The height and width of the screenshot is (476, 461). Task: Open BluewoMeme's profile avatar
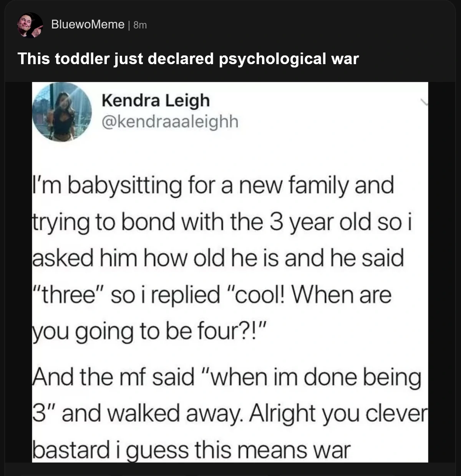point(30,25)
